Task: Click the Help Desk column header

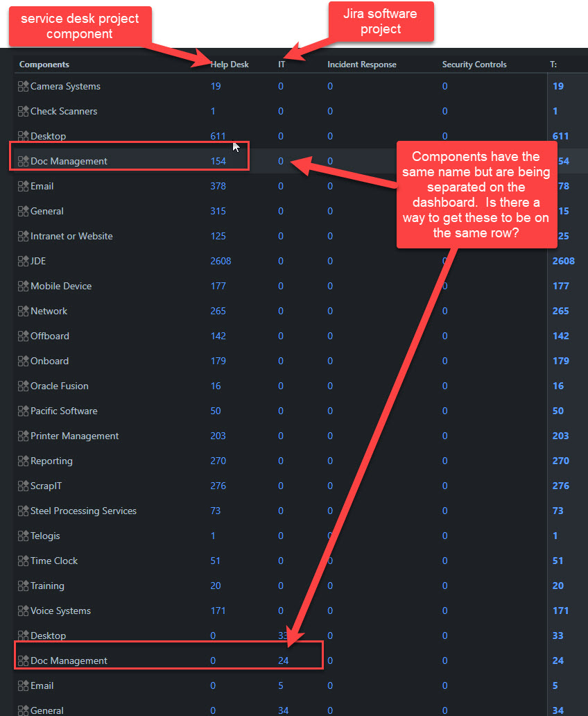Action: point(230,65)
